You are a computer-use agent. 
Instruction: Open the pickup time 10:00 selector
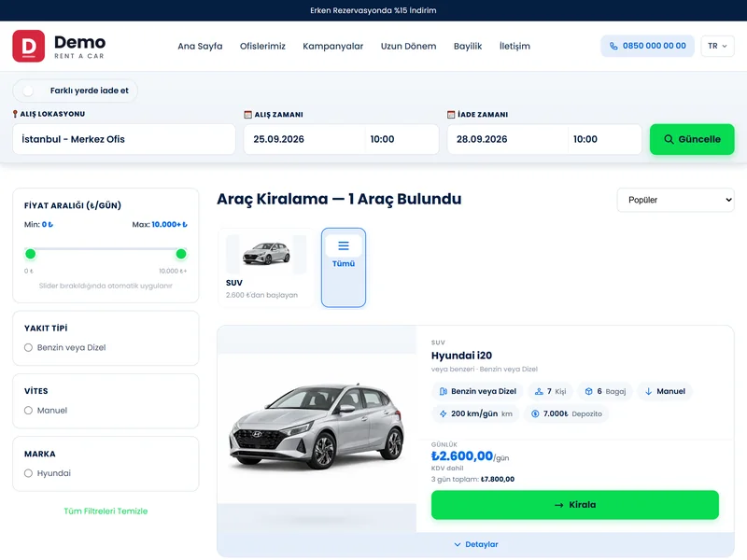coord(402,139)
